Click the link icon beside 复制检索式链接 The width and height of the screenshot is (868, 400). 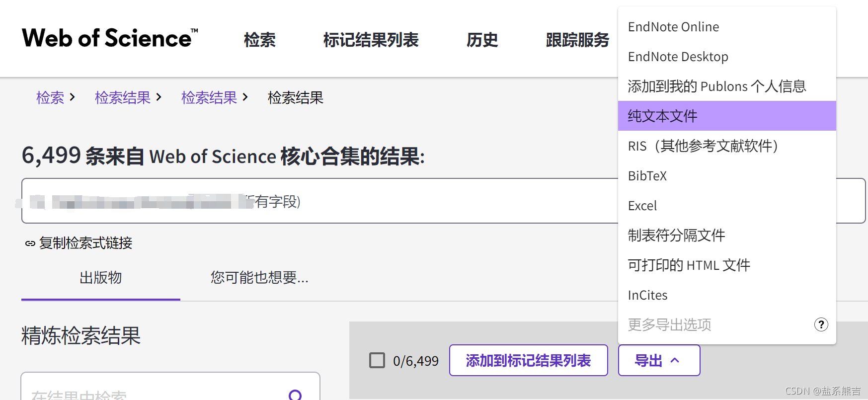tap(30, 243)
